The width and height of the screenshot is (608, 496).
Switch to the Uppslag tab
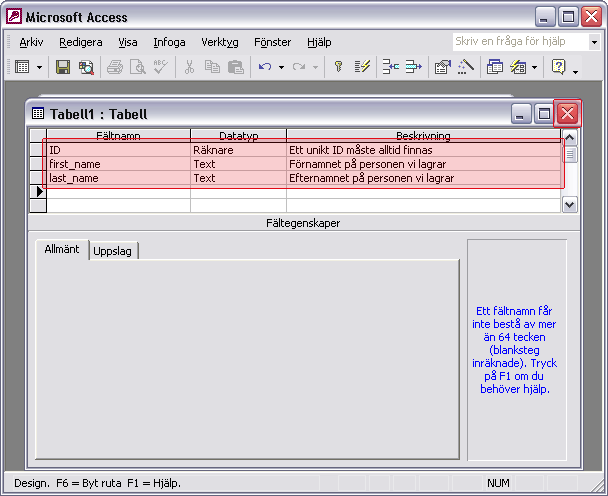point(113,251)
